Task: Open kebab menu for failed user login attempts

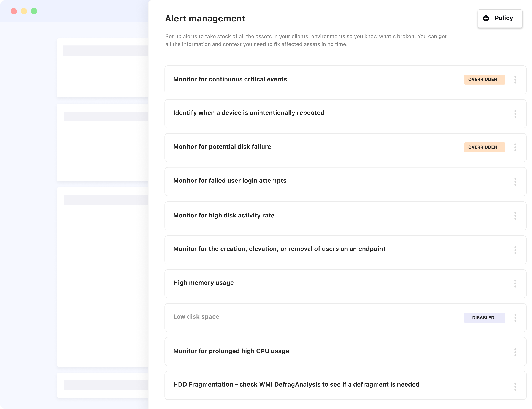Action: 515,182
